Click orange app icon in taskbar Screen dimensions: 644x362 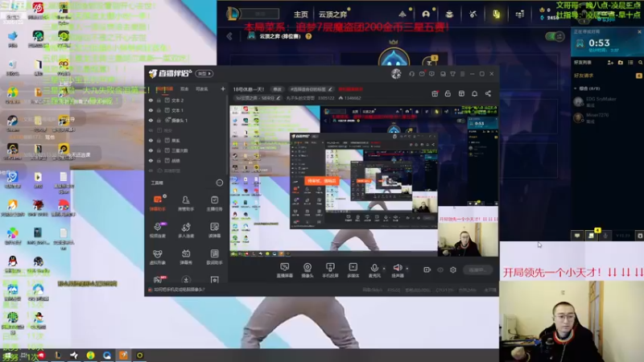tap(123, 355)
